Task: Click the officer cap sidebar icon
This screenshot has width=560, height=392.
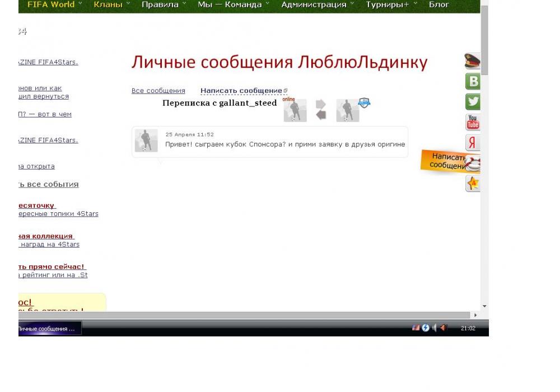Action: coord(472,61)
